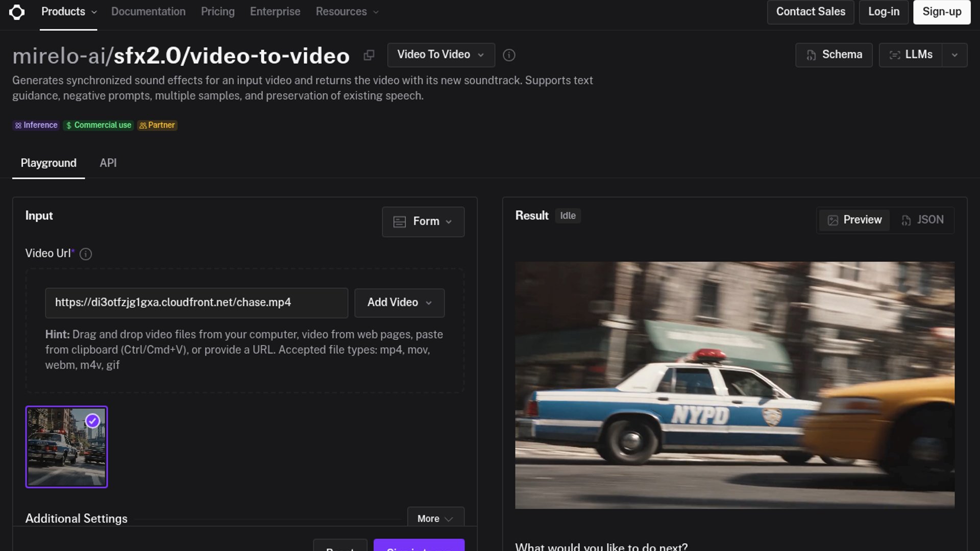Viewport: 980px width, 551px height.
Task: Click the NYPD car result video preview
Action: tap(734, 385)
